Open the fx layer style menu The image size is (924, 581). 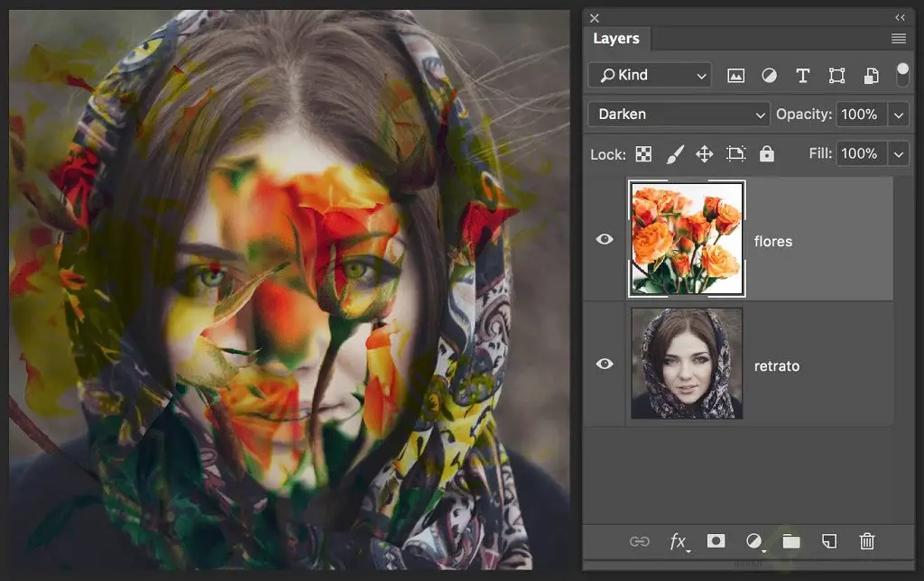pos(678,541)
